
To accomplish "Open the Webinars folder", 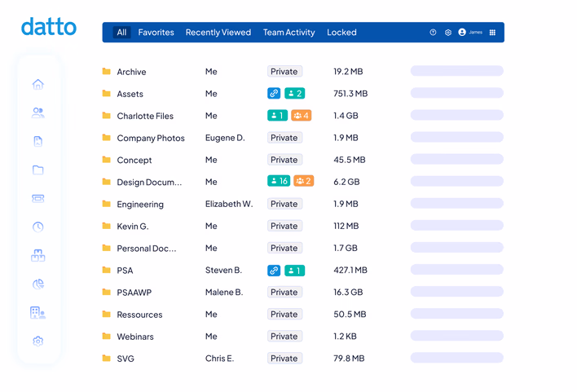I will coord(135,337).
